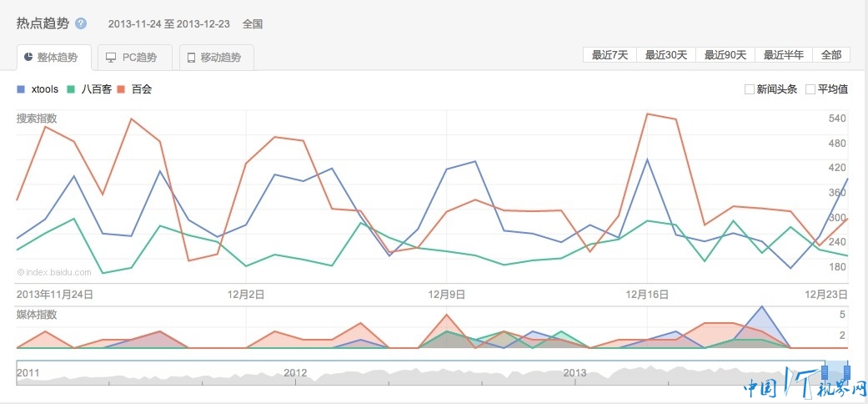Click the 百会 legend label
Image resolution: width=868 pixels, height=404 pixels.
(x=141, y=89)
